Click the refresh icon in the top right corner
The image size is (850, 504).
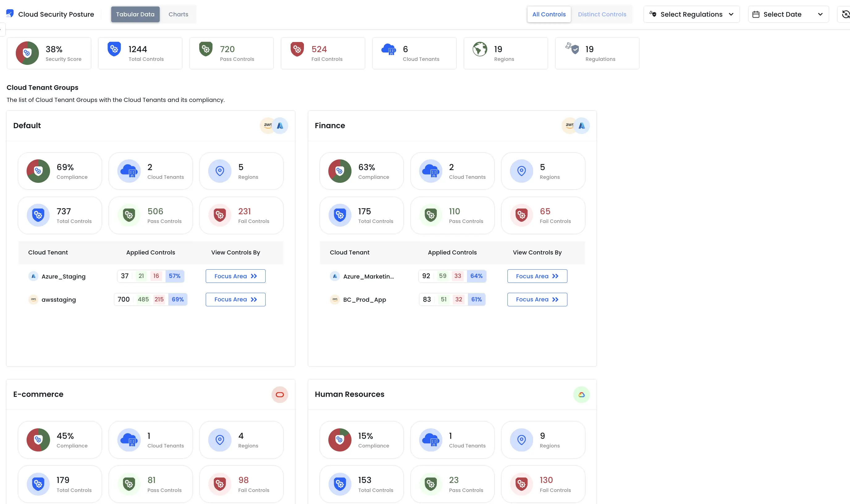(845, 14)
